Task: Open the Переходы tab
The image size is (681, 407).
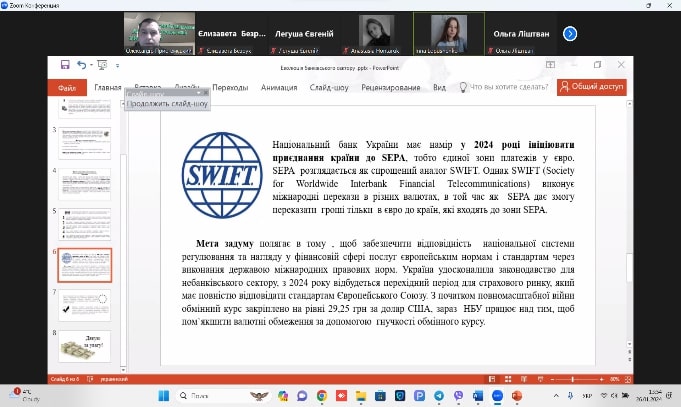Action: (x=230, y=87)
